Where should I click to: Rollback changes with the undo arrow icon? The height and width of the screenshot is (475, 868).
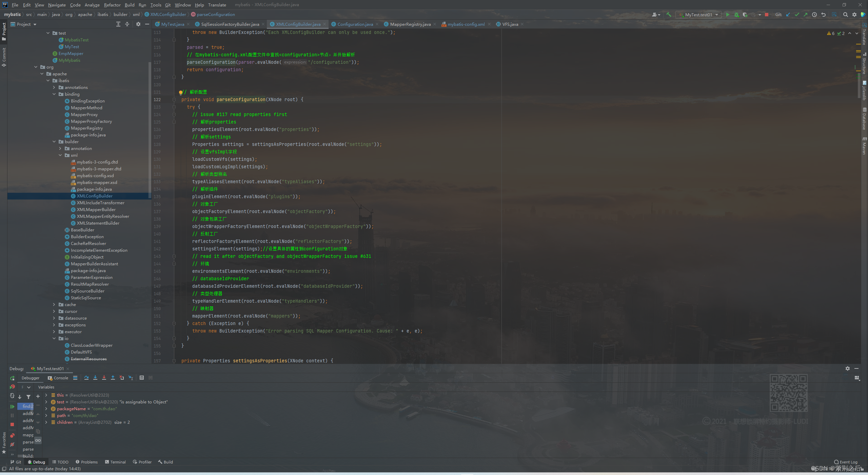(823, 15)
